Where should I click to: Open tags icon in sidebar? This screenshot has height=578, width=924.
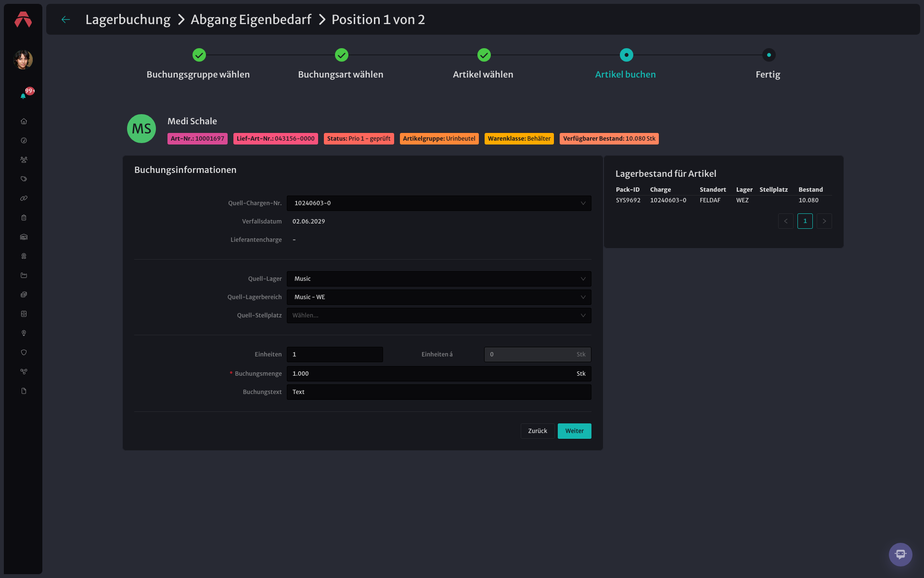(x=24, y=179)
